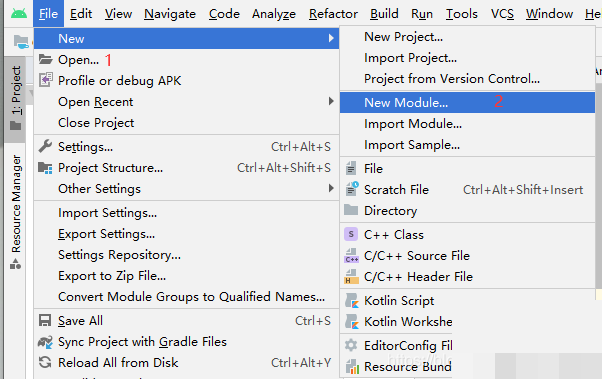Click the Open folder icon

coord(45,60)
